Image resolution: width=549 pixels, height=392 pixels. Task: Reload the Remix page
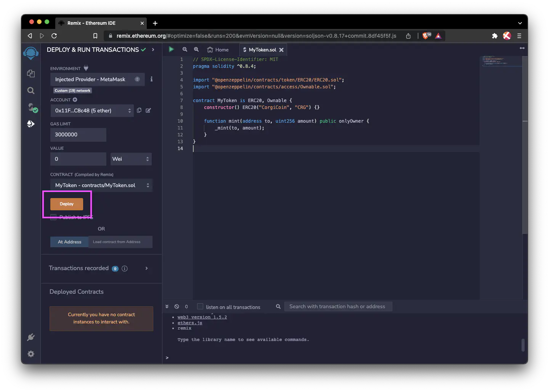pos(54,36)
